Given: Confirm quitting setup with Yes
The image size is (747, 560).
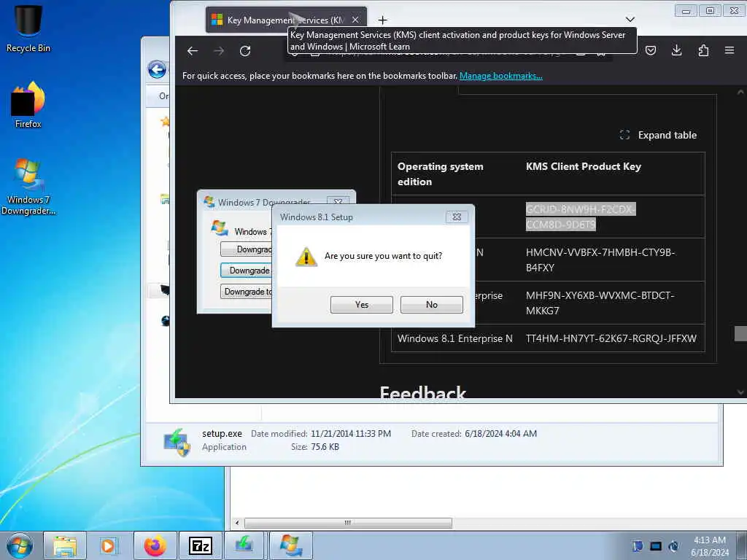Looking at the screenshot, I should tap(362, 305).
